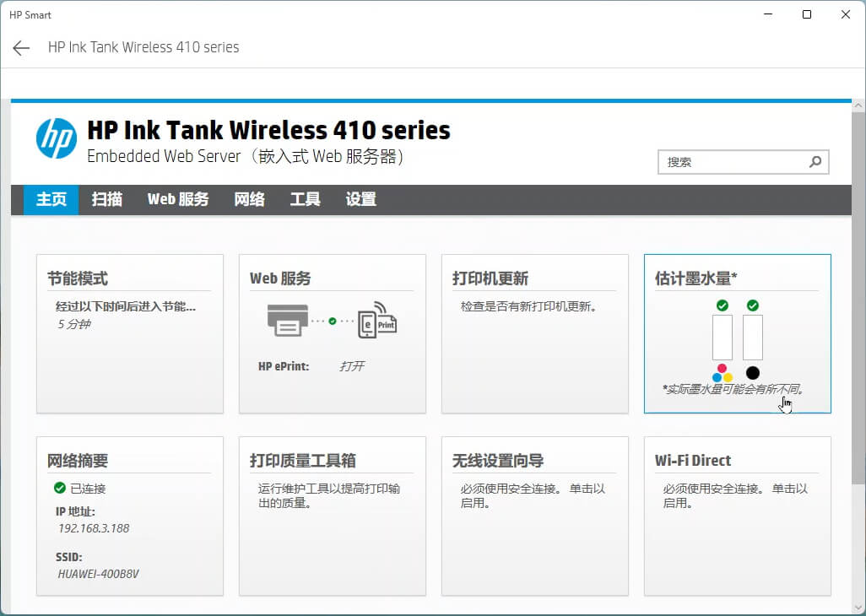This screenshot has width=866, height=616.
Task: Open the 估计墨水量 card heading
Action: coord(696,278)
